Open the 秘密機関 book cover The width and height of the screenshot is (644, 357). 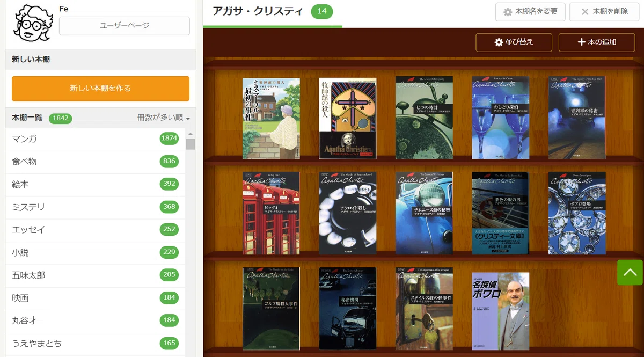tap(348, 309)
